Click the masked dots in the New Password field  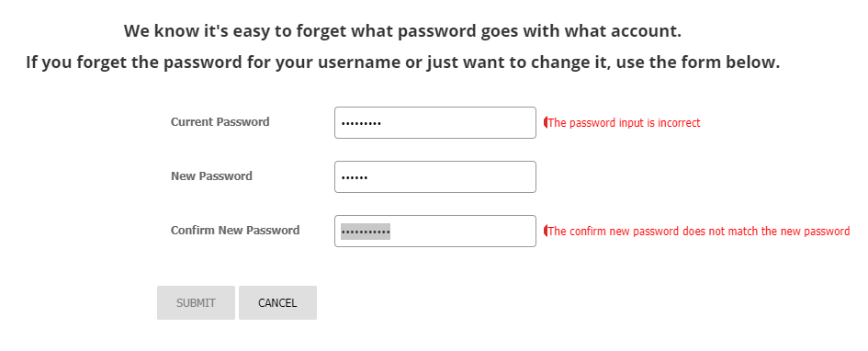pos(355,177)
